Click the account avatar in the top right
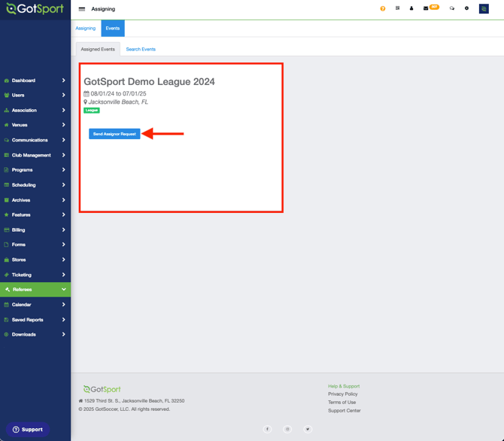 click(484, 9)
